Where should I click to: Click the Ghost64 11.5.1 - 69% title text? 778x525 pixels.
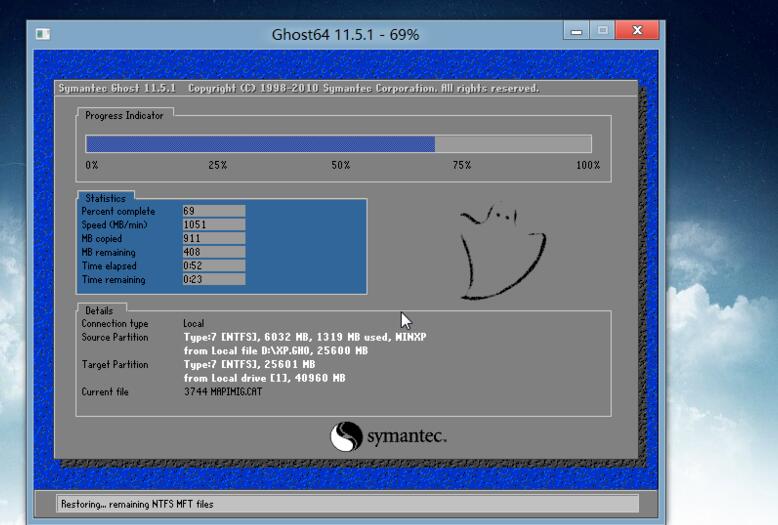(x=345, y=34)
